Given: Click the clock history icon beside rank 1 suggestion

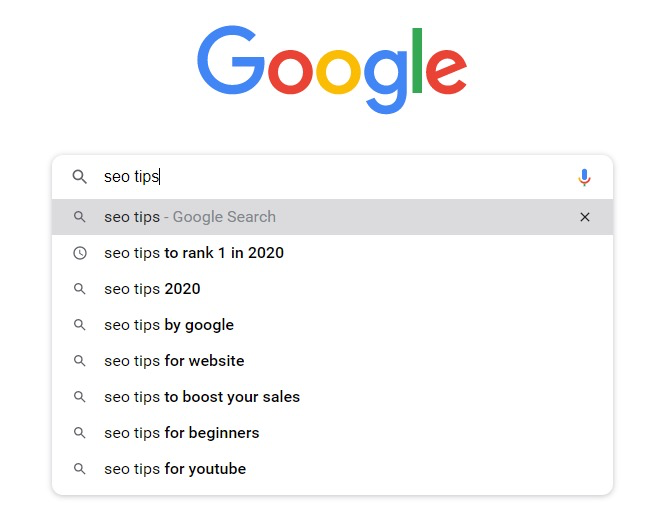Looking at the screenshot, I should (x=80, y=253).
